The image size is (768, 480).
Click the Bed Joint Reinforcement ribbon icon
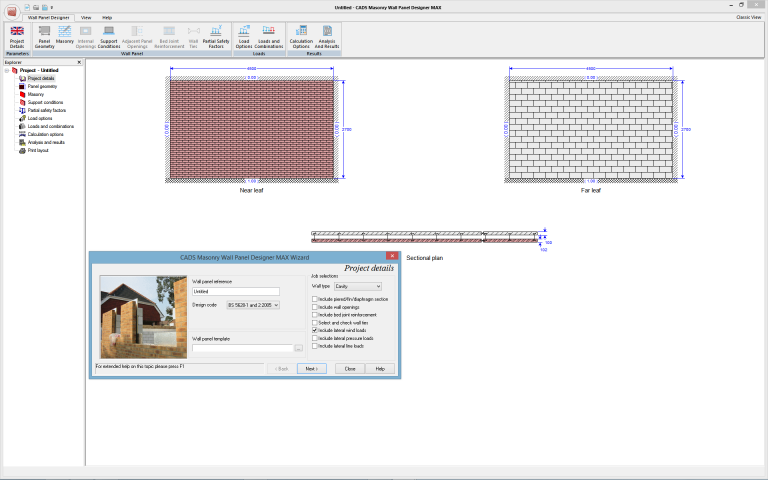coord(169,37)
